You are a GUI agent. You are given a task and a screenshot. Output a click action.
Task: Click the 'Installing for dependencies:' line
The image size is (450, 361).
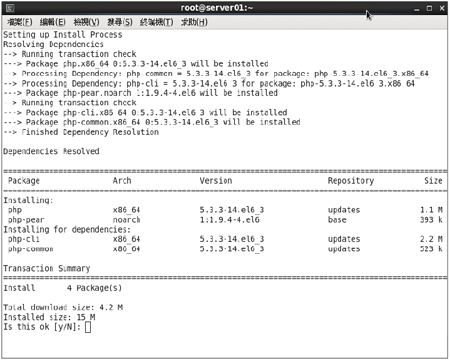pos(67,230)
